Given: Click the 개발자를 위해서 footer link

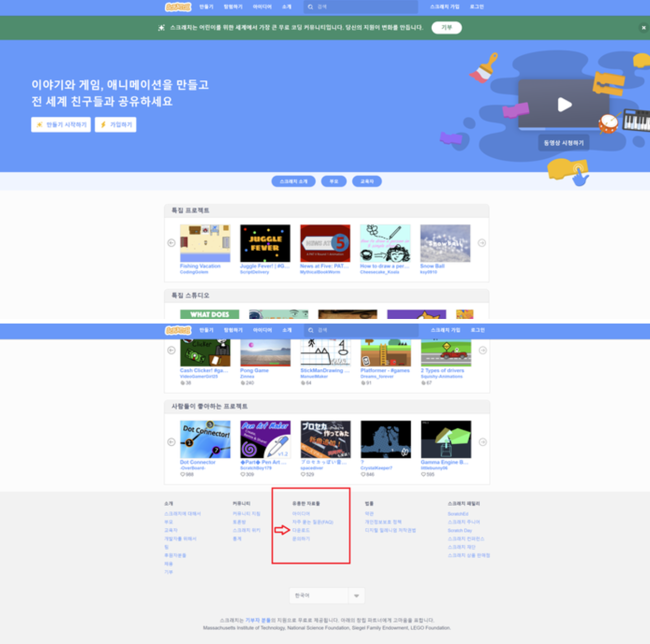Looking at the screenshot, I should [x=180, y=539].
